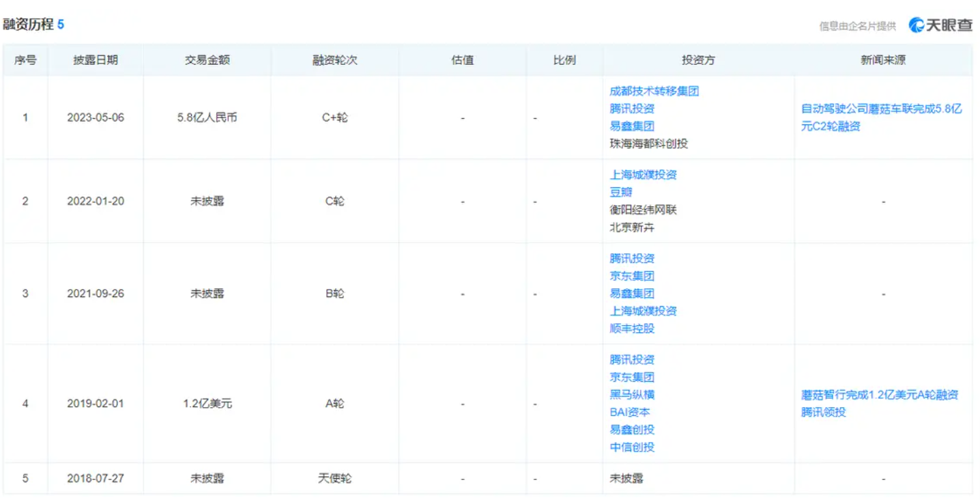The height and width of the screenshot is (500, 980).
Task: Open 上海城濮投资 in the 2021-09-26 row
Action: point(643,311)
